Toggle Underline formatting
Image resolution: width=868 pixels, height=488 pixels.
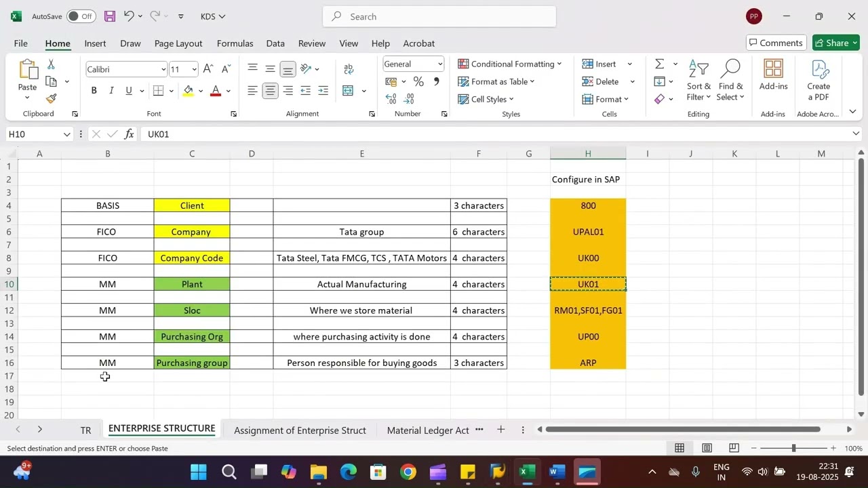click(128, 91)
